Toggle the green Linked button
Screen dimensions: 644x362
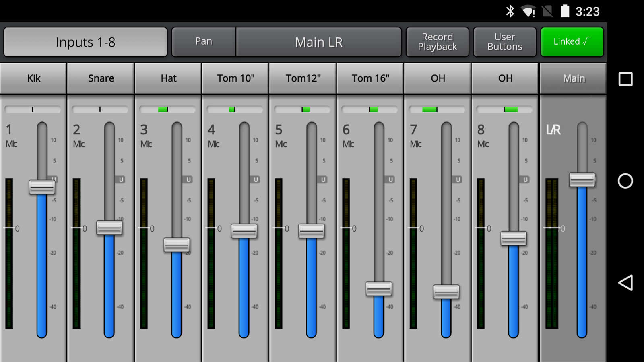point(572,42)
